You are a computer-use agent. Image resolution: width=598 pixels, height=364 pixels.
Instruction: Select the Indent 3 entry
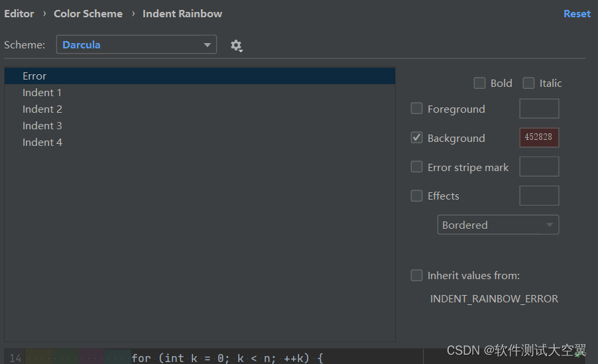point(42,126)
